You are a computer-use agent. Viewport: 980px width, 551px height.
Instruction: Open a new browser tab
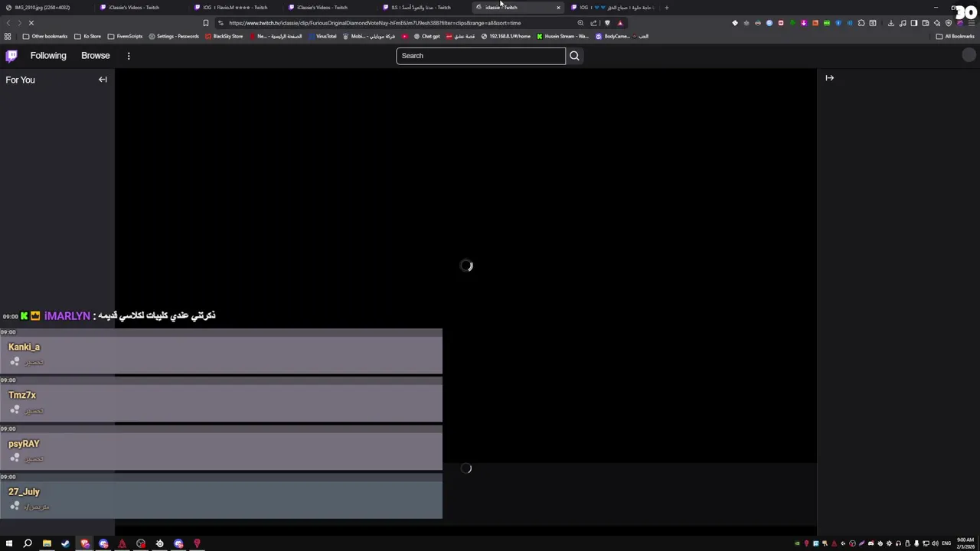[667, 8]
